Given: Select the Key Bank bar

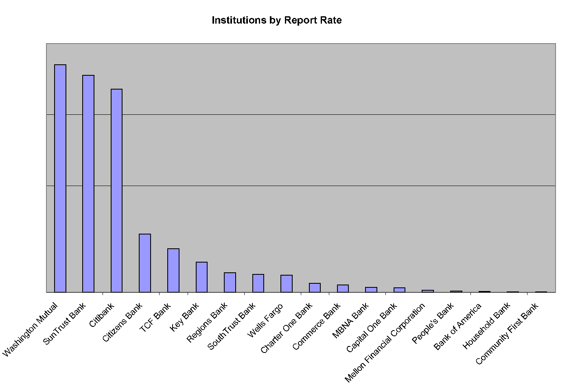Looking at the screenshot, I should [x=201, y=277].
